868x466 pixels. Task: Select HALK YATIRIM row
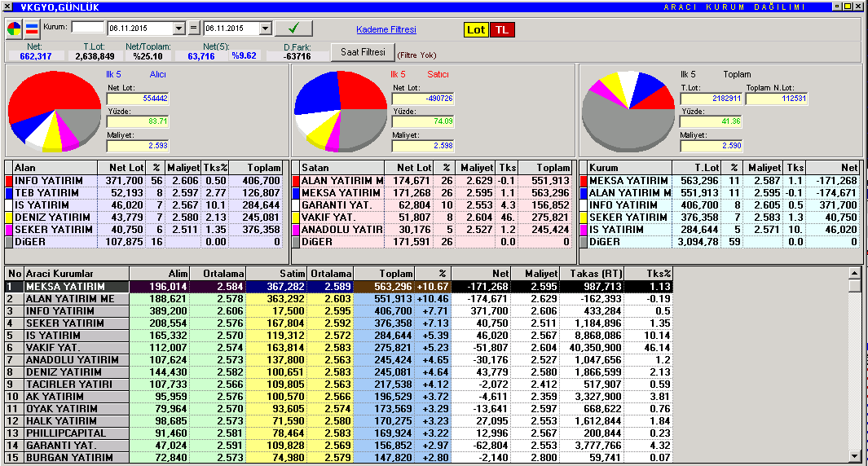[339, 420]
